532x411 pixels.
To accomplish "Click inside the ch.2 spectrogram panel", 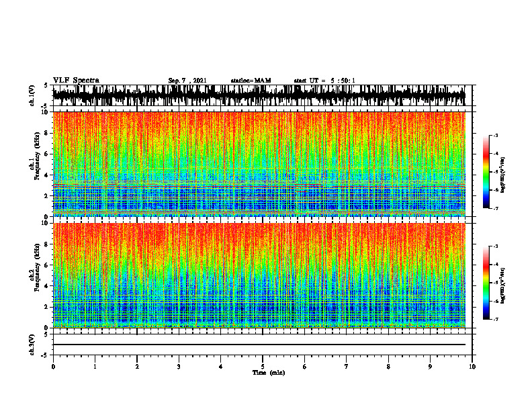I will pos(259,275).
